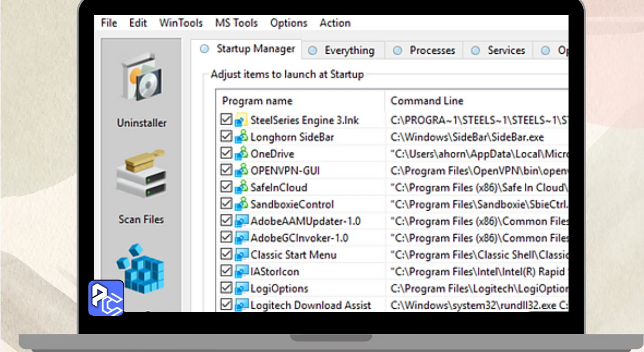Click the Classic Start Menu entry icon
This screenshot has width=644, height=352.
coord(242,254)
